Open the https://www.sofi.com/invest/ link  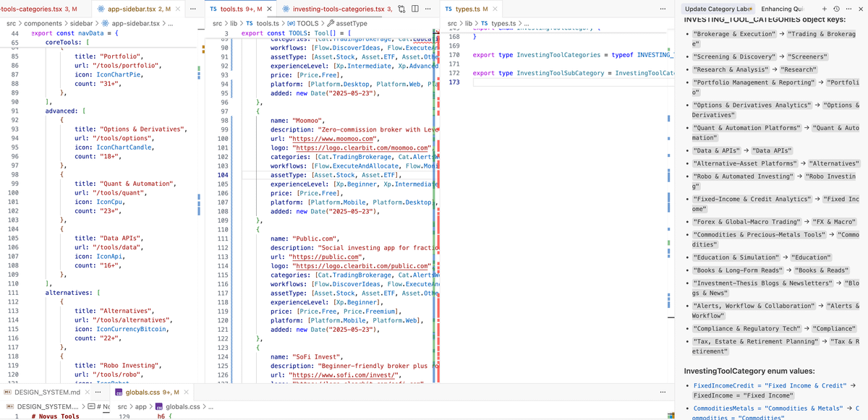344,375
